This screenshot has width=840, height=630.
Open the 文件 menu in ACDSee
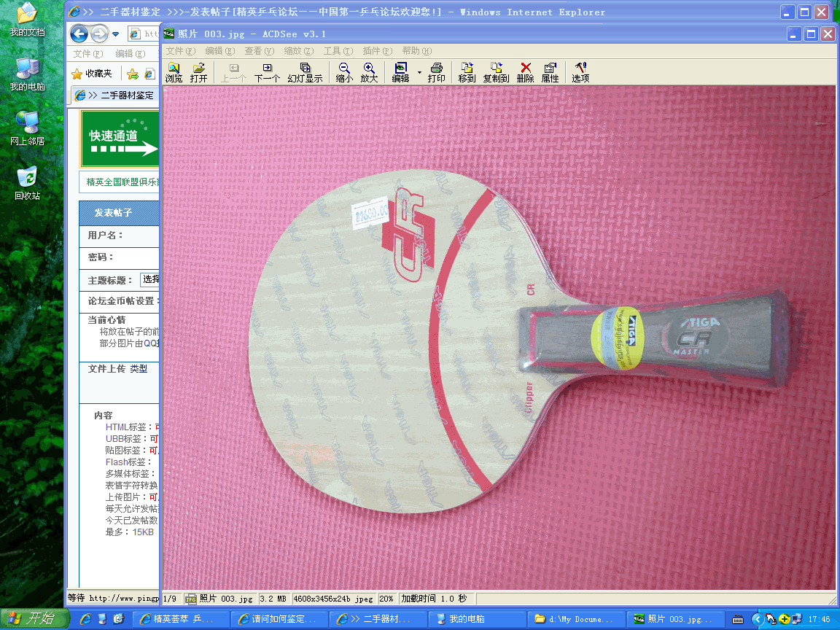(181, 51)
